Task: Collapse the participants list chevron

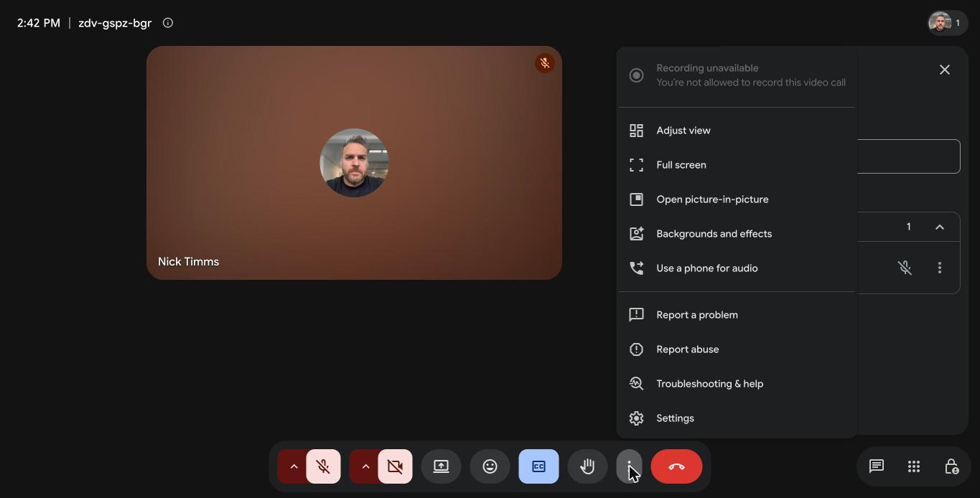Action: pos(939,227)
